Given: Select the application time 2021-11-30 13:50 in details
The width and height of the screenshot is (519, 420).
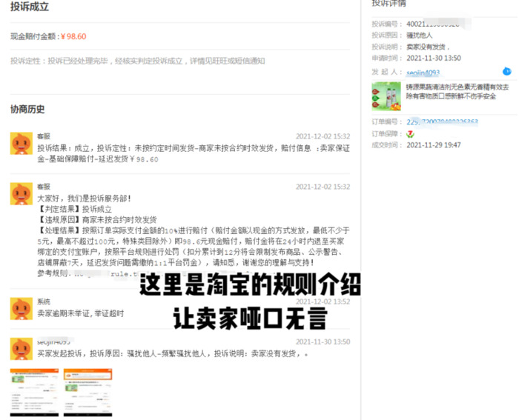Looking at the screenshot, I should point(434,59).
